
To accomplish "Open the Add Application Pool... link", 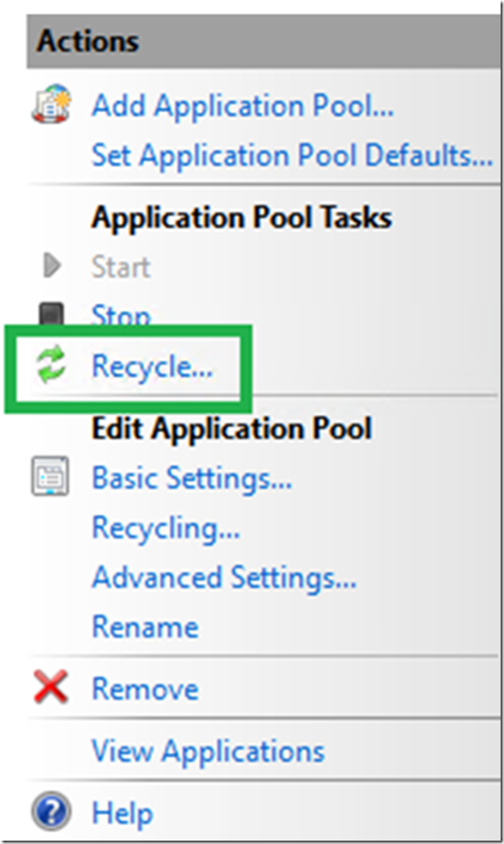I will click(x=242, y=106).
